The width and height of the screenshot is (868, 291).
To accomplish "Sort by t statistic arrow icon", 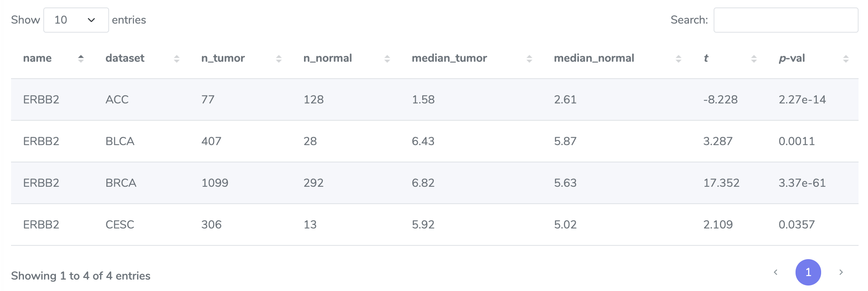I will [753, 59].
